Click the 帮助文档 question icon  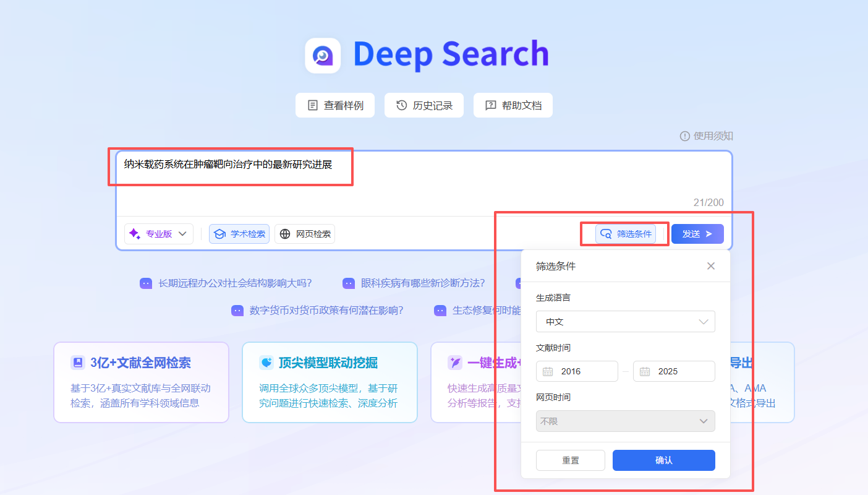(491, 105)
